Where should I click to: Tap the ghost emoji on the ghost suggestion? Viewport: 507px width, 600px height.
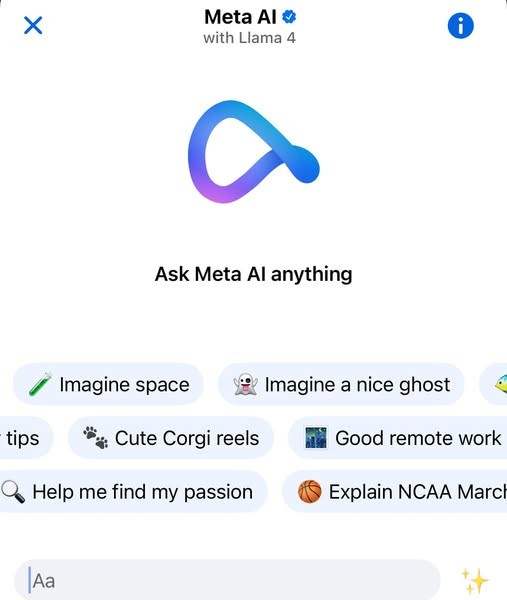pyautogui.click(x=245, y=384)
